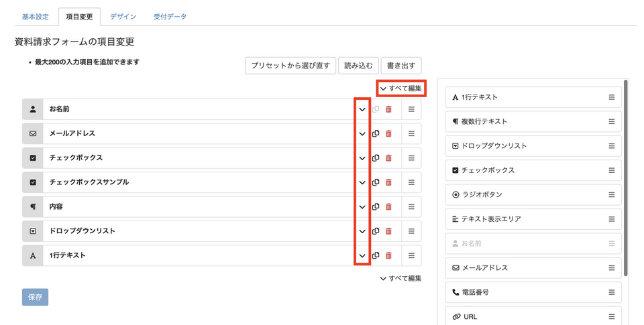Screen dimensions: 644x325
Task: Expand the お名前 field settings chevron
Action: (362, 109)
